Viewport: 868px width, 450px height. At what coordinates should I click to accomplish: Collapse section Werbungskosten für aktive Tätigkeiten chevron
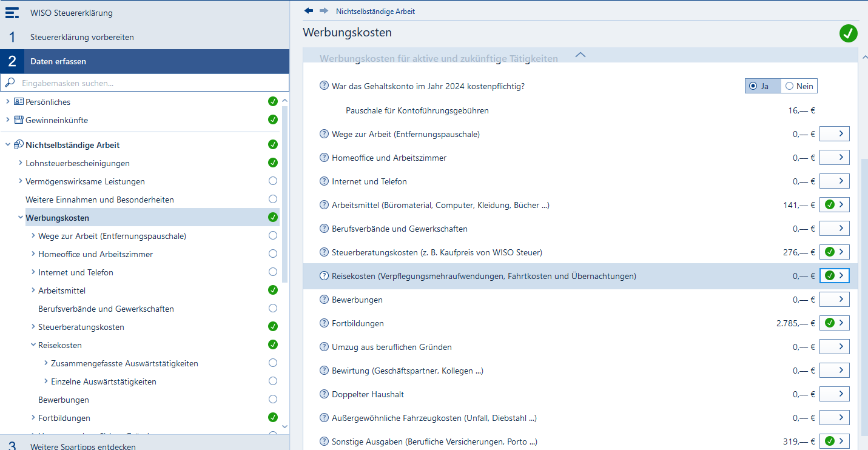(x=580, y=55)
